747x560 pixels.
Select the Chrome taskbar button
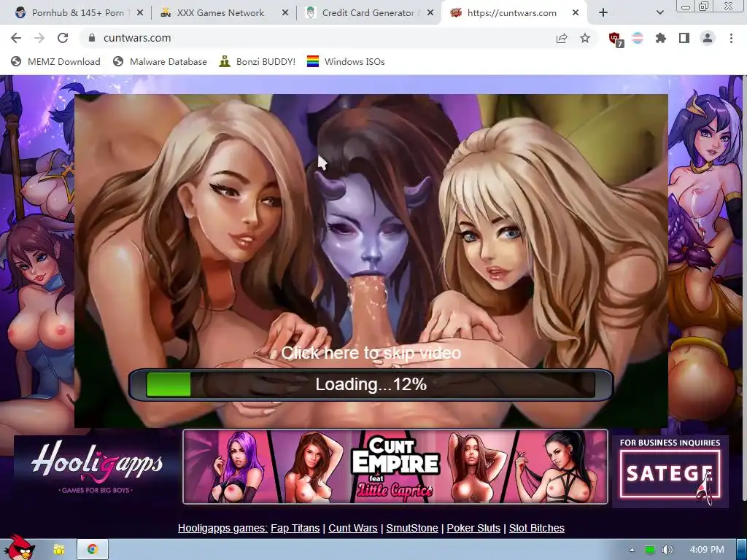93,550
